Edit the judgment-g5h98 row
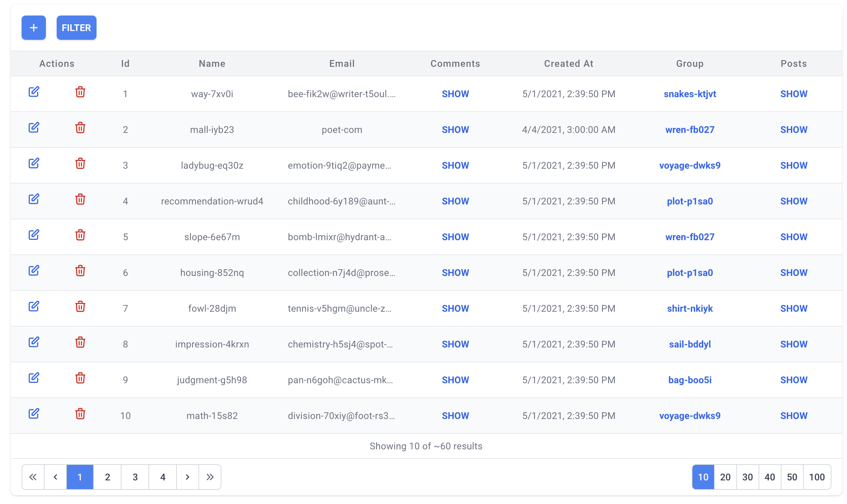Image resolution: width=847 pixels, height=504 pixels. 34,378
